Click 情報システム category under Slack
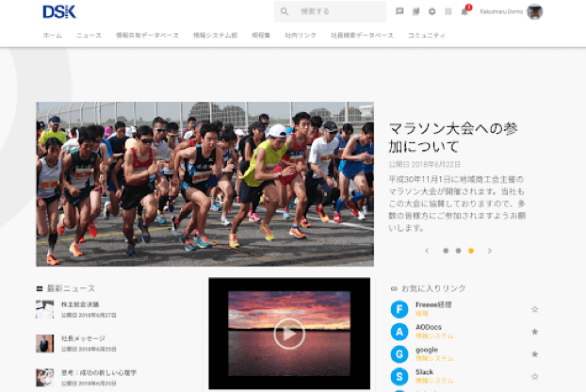Screen dimensions: 586x392 [434, 381]
